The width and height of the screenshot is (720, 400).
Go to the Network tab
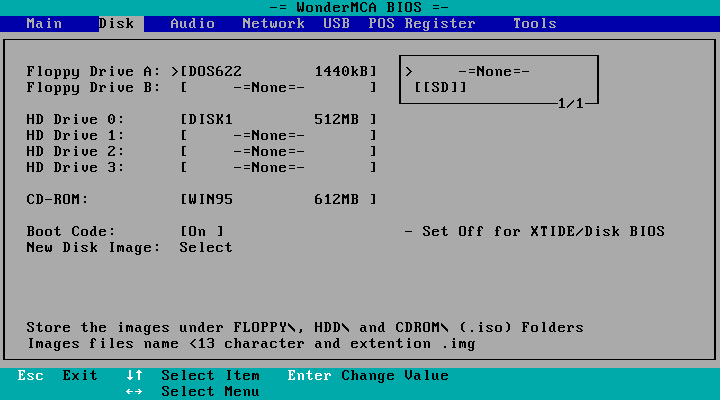click(x=273, y=23)
